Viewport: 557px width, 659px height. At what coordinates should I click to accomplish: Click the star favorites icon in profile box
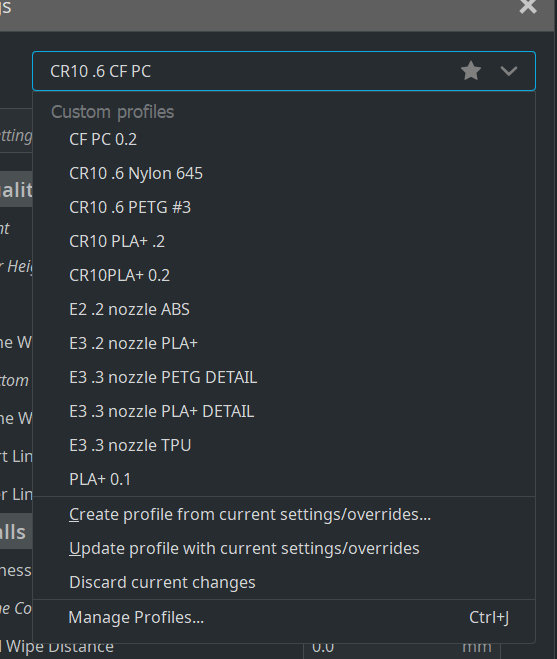click(471, 71)
